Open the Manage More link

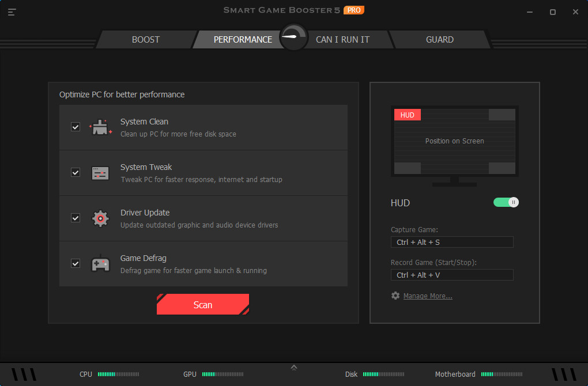click(428, 295)
